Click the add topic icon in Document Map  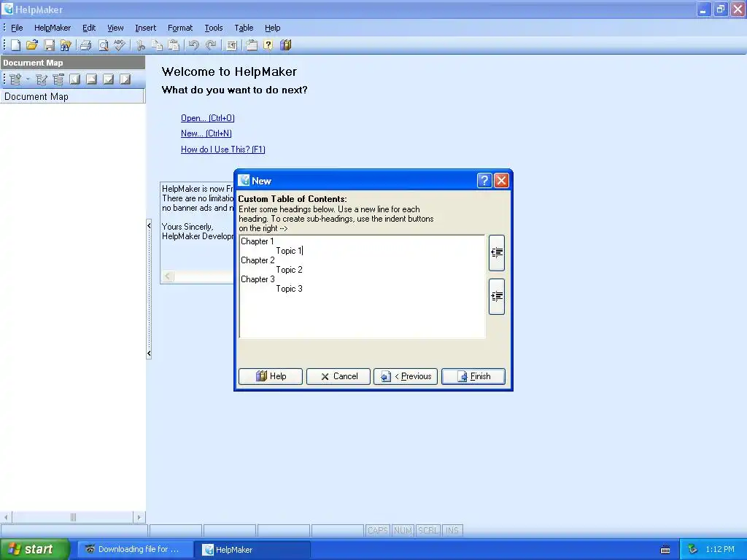[x=15, y=79]
